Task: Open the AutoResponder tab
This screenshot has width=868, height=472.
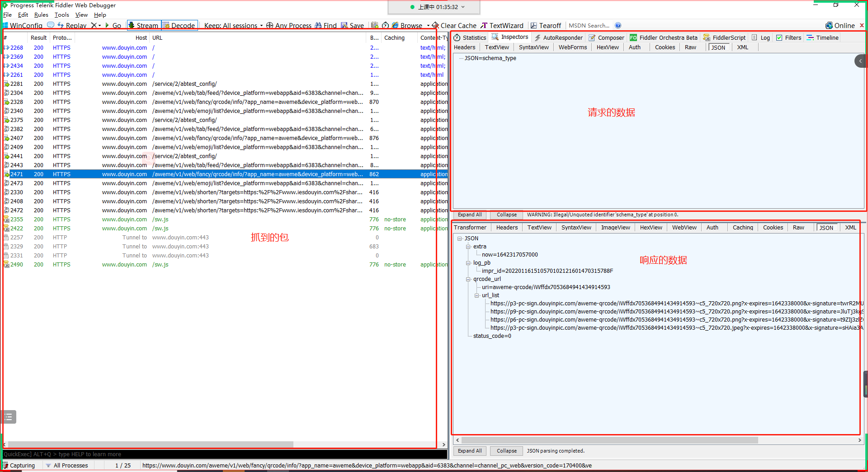Action: point(558,37)
